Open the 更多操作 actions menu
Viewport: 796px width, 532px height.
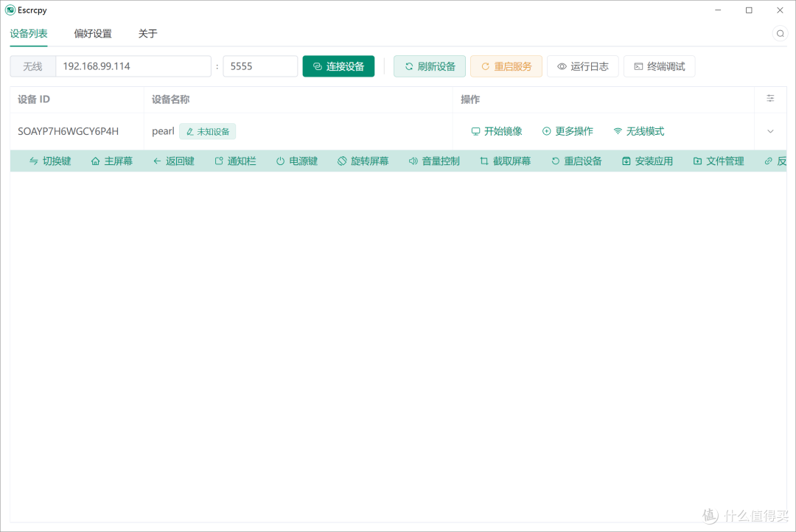(568, 131)
